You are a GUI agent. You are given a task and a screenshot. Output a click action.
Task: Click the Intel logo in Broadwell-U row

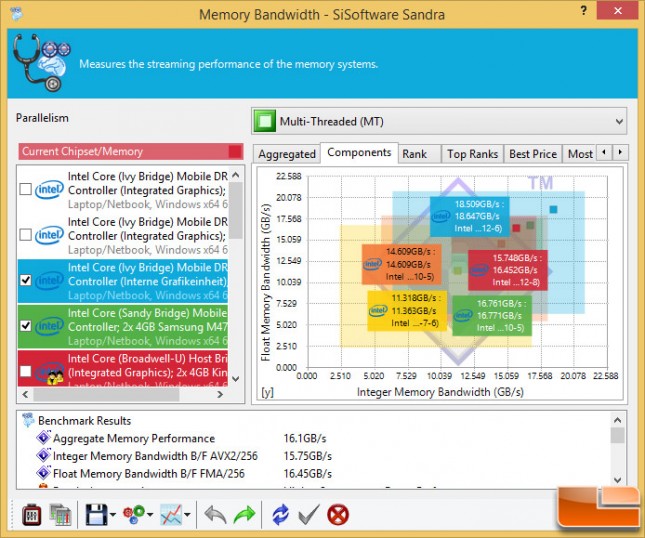point(49,372)
